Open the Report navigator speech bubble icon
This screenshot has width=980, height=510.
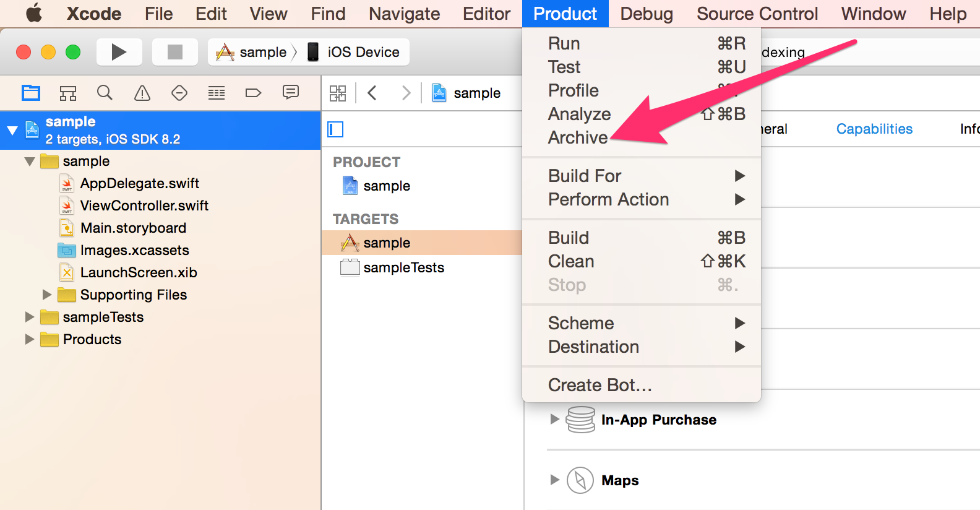coord(290,93)
